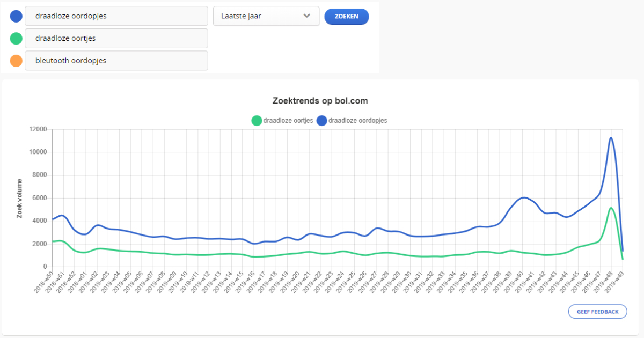Select blue line bump at 2019-w40
Viewport: 644px width, 338px height.
point(524,197)
